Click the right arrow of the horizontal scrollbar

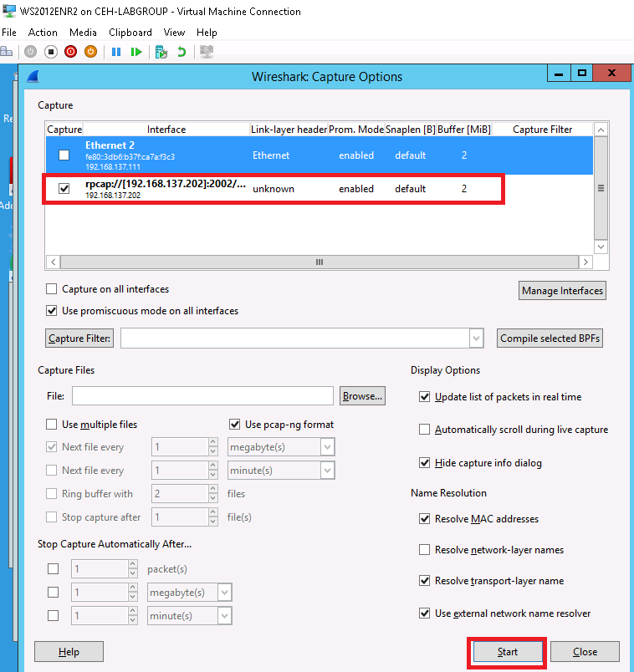(x=585, y=262)
